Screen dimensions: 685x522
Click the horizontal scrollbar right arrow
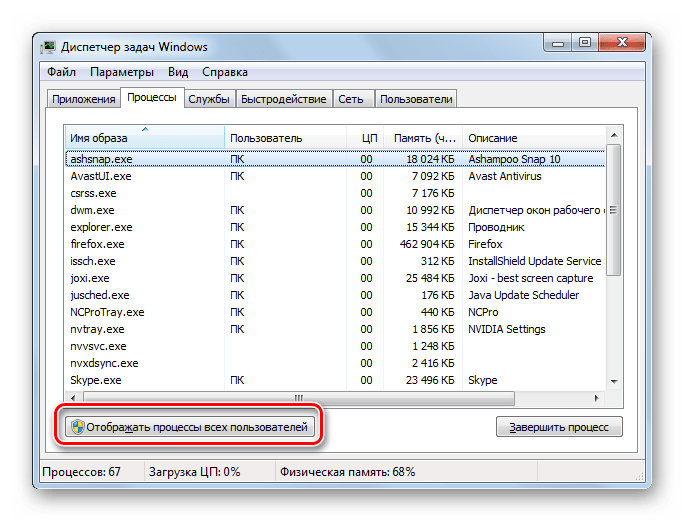(x=596, y=398)
